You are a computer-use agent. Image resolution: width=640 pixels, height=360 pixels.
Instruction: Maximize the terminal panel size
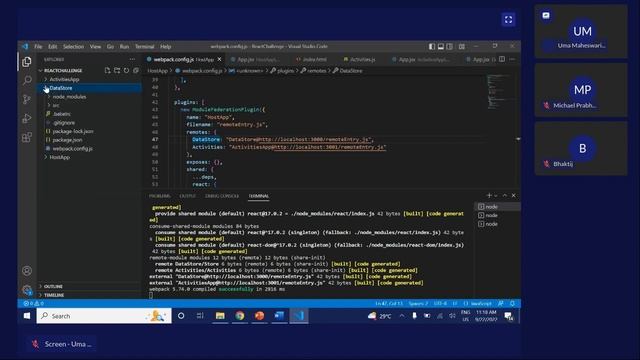coord(505,196)
